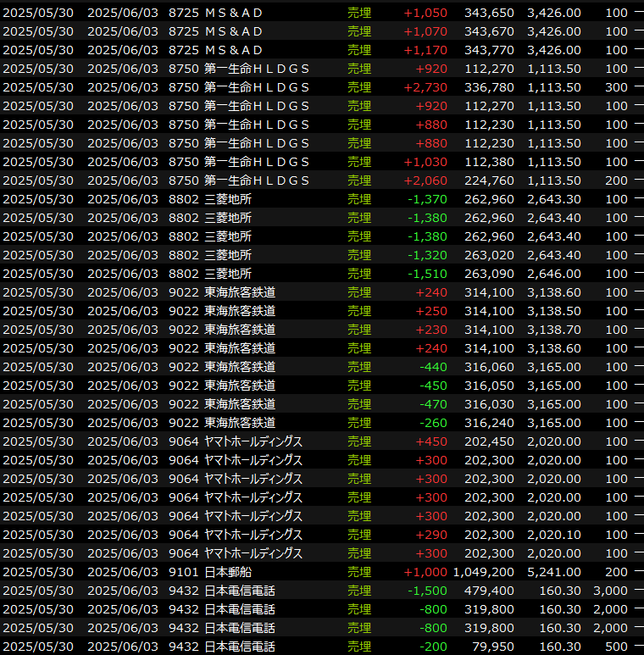The width and height of the screenshot is (644, 655).
Task: Select the 第一生命HLDGS row with +1,030
Action: (x=256, y=162)
